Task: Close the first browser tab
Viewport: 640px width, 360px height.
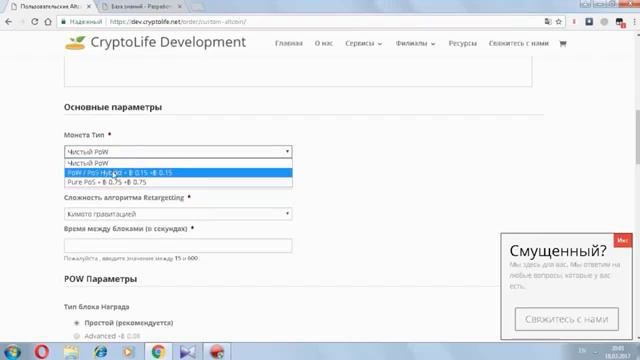Action: [89, 7]
